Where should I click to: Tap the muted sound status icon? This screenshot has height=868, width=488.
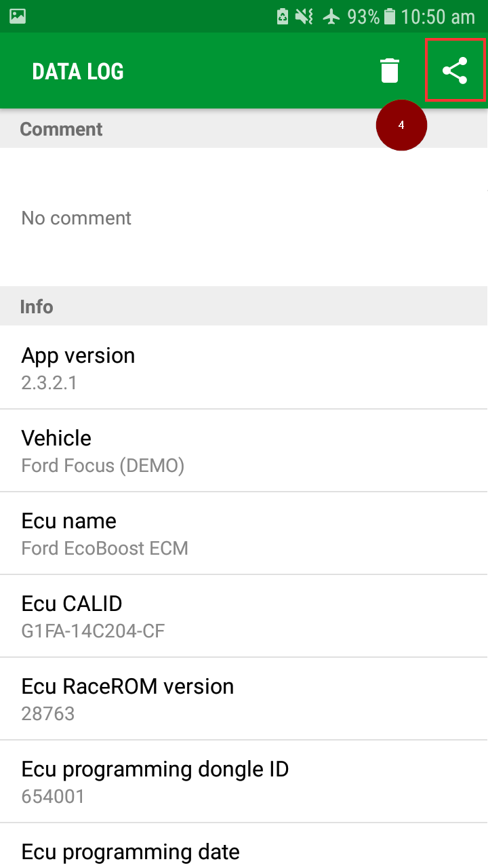coord(306,16)
